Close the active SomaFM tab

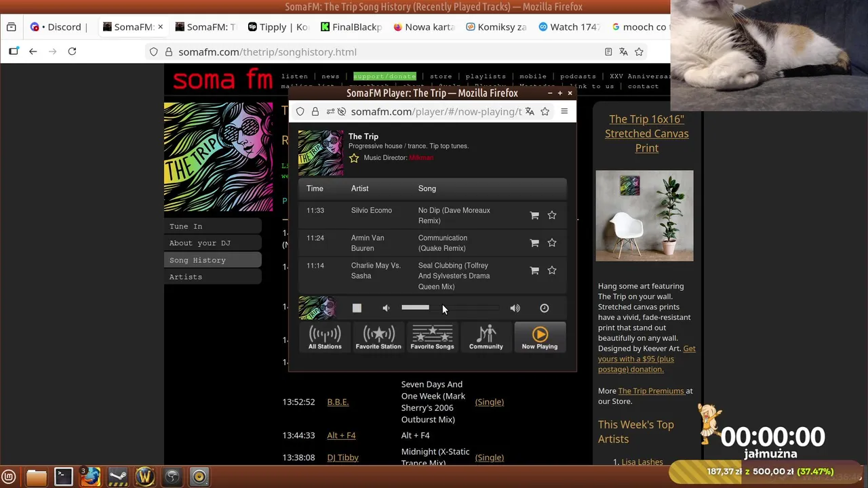[x=161, y=27]
